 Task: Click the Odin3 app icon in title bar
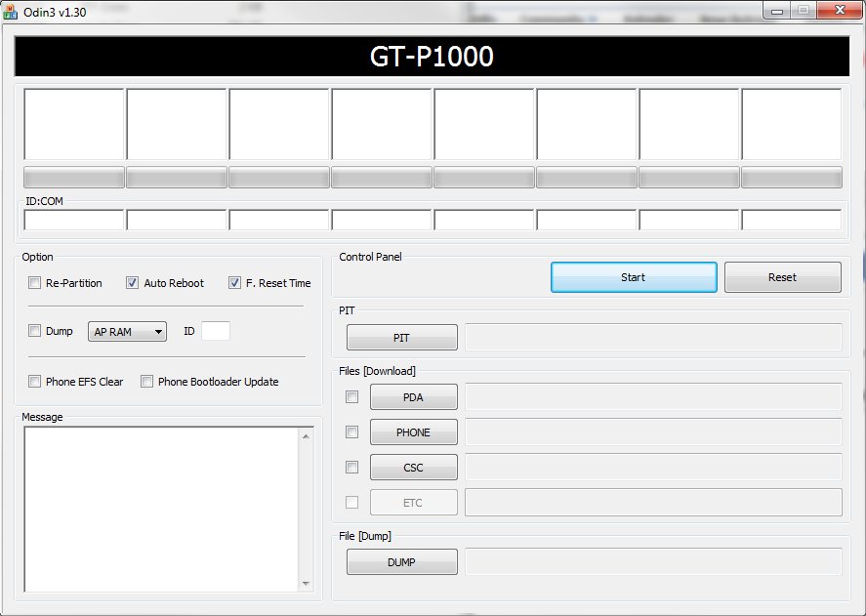10,12
